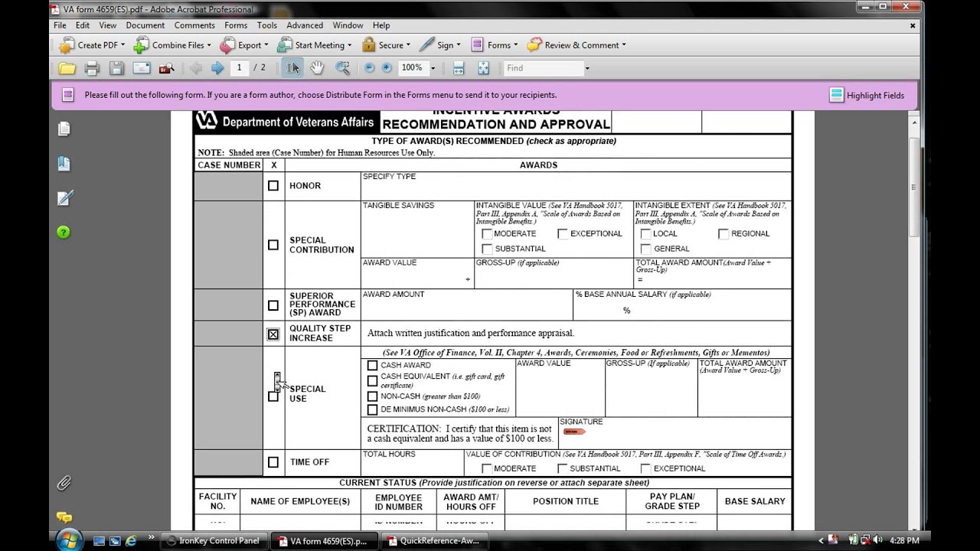Open the View menu
980x551 pixels.
[x=108, y=25]
